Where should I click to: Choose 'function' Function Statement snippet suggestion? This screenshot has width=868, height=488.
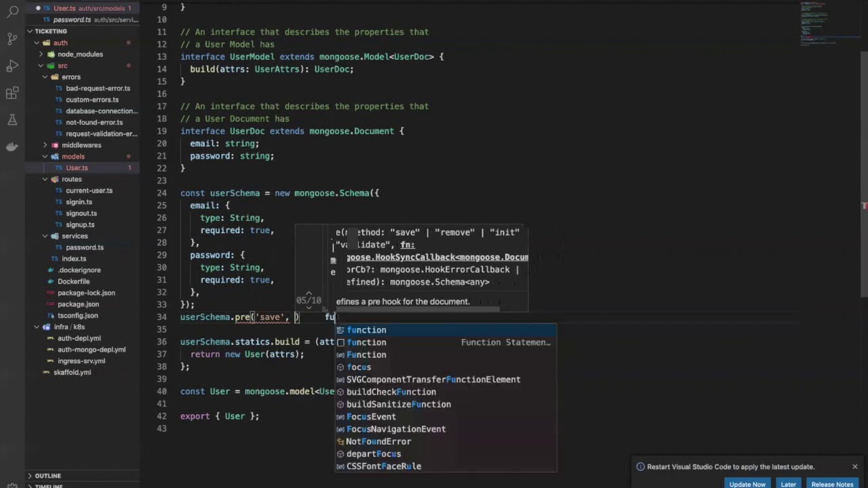446,342
